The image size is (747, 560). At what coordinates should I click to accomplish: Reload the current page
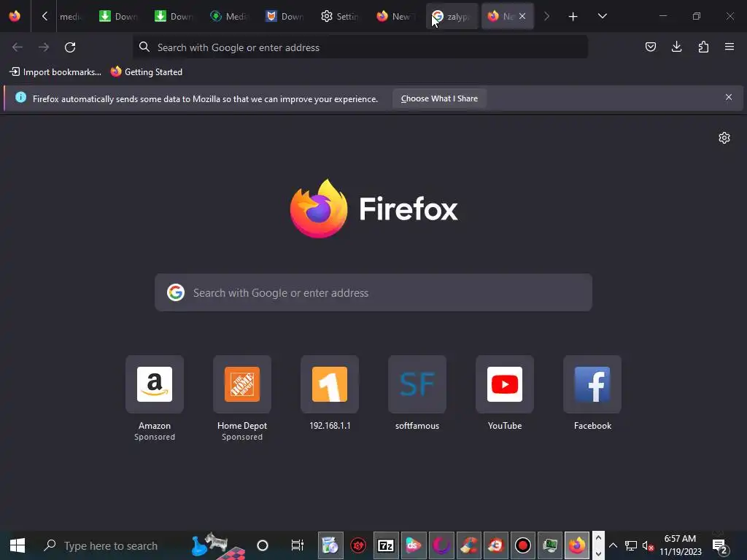[70, 47]
